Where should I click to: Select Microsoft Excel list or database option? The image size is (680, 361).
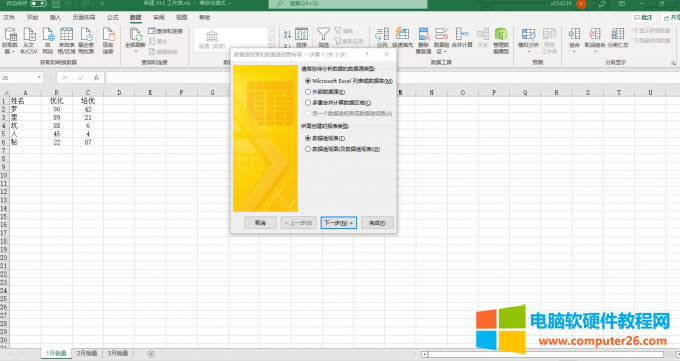(349, 81)
